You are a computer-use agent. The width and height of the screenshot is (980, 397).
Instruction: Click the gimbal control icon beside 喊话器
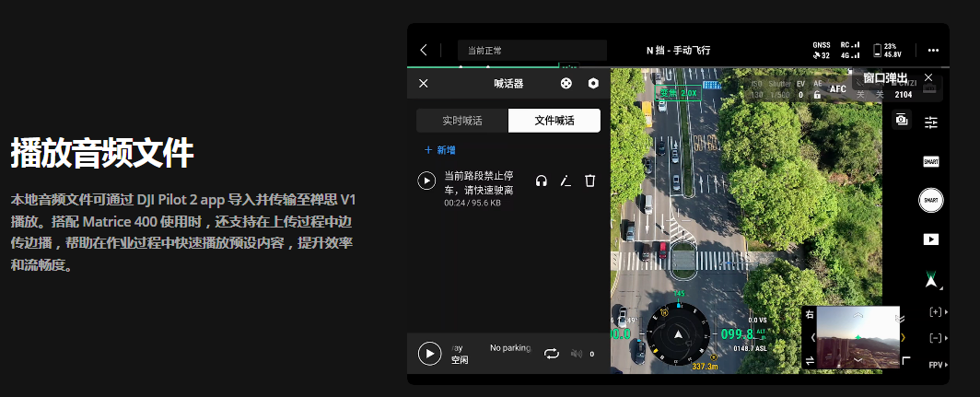[566, 83]
